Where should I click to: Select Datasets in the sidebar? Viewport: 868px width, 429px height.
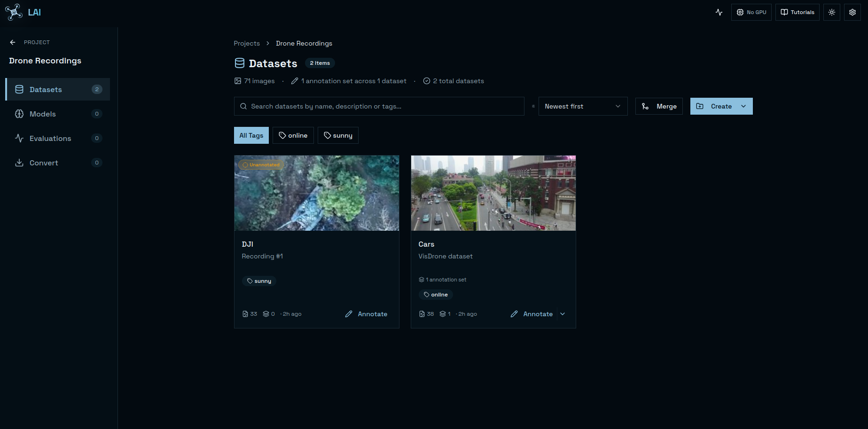pyautogui.click(x=58, y=89)
